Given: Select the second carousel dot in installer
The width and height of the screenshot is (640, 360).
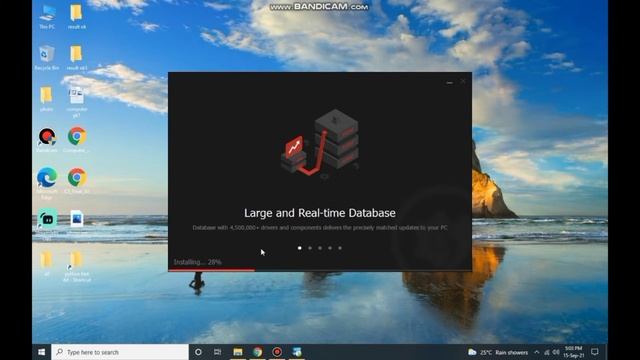Looking at the screenshot, I should (310, 248).
